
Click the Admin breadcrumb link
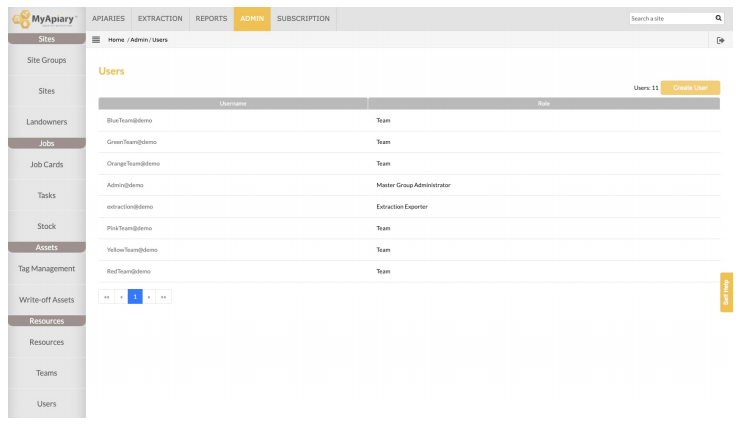point(139,40)
